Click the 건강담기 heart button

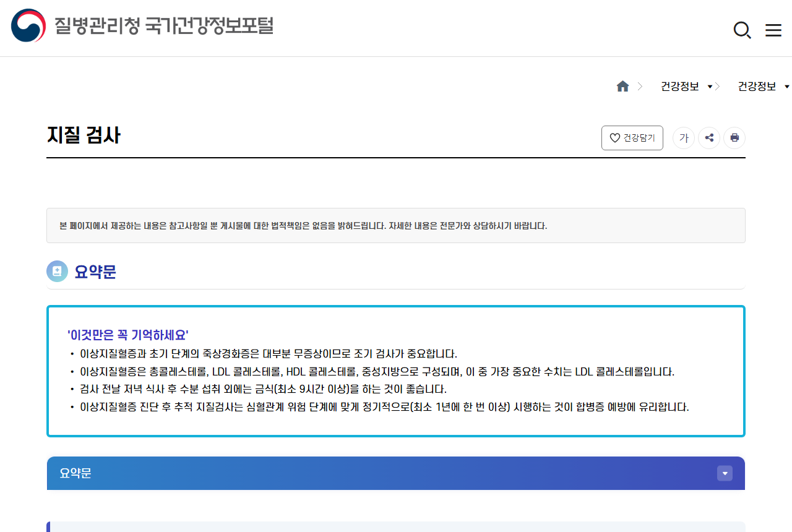pos(632,138)
